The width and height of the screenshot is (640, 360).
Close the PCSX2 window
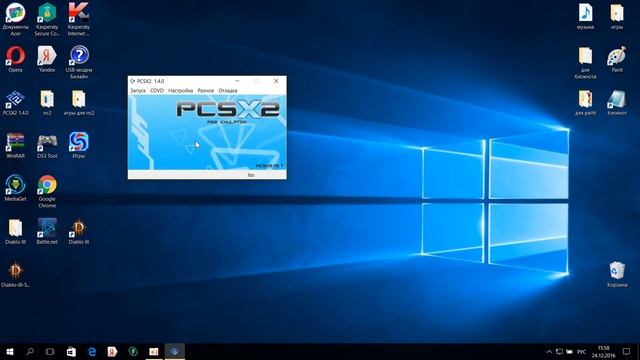tap(276, 81)
